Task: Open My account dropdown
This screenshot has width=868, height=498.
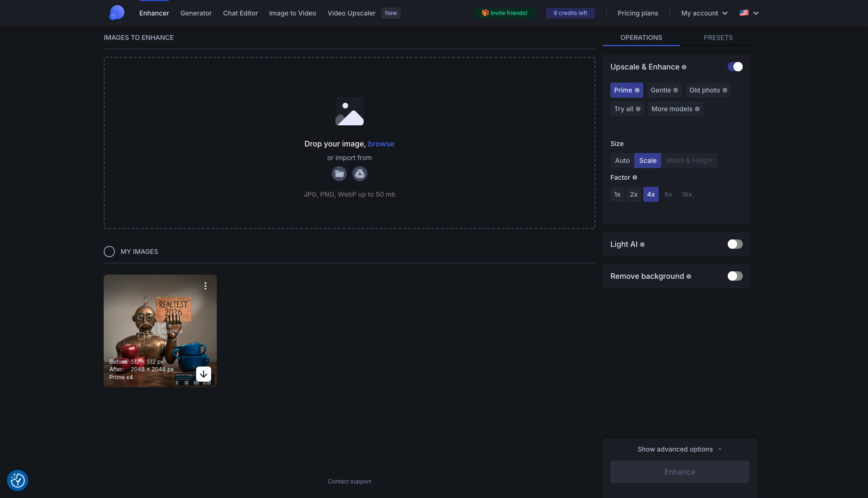Action: pos(704,13)
